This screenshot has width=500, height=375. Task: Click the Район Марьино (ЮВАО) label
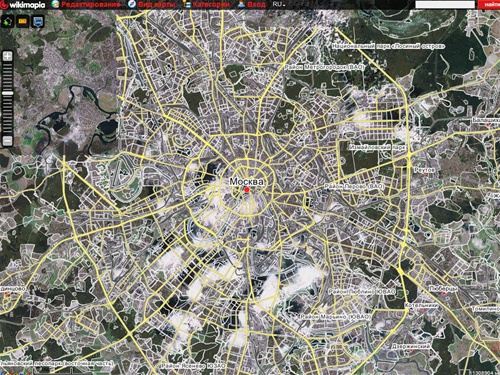[336, 317]
